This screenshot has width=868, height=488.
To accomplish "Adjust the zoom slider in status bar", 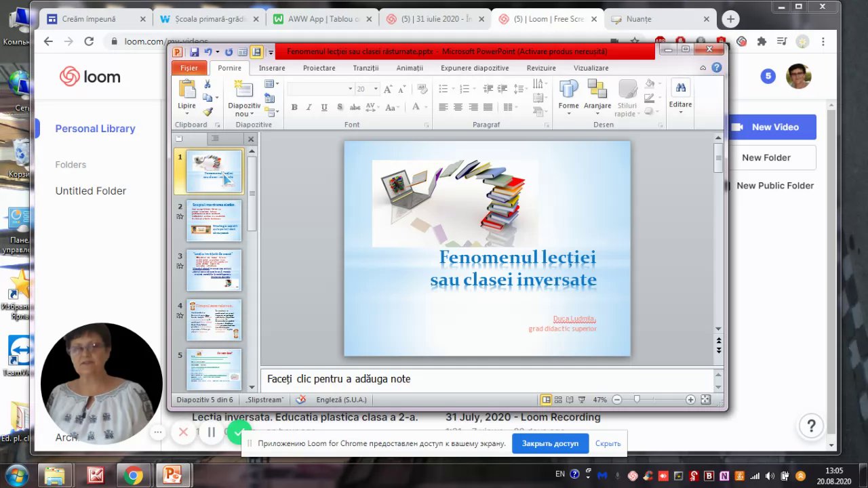I will coord(637,400).
